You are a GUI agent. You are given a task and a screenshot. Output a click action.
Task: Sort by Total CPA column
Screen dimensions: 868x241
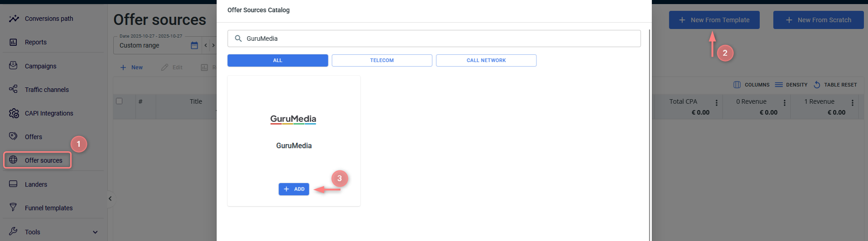[x=683, y=101]
